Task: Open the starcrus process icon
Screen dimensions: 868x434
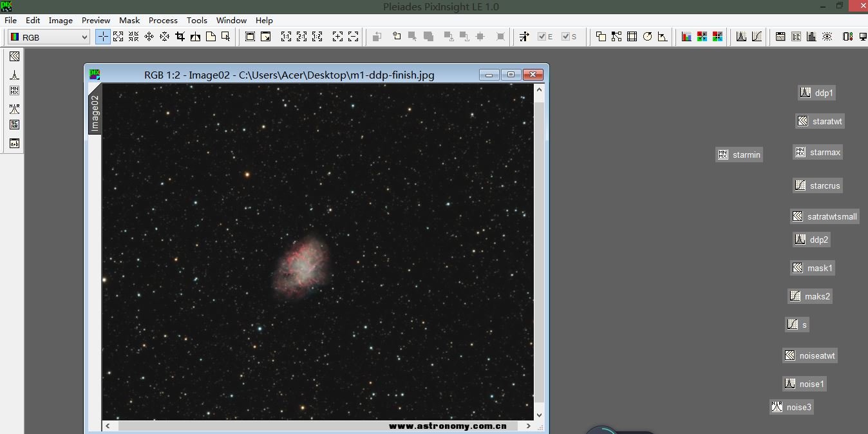Action: pyautogui.click(x=818, y=185)
